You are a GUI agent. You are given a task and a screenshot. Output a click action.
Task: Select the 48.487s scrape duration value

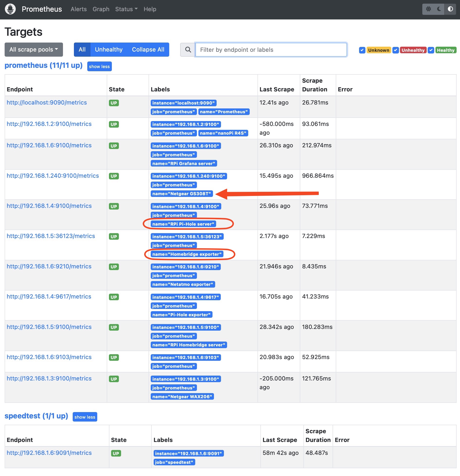317,453
